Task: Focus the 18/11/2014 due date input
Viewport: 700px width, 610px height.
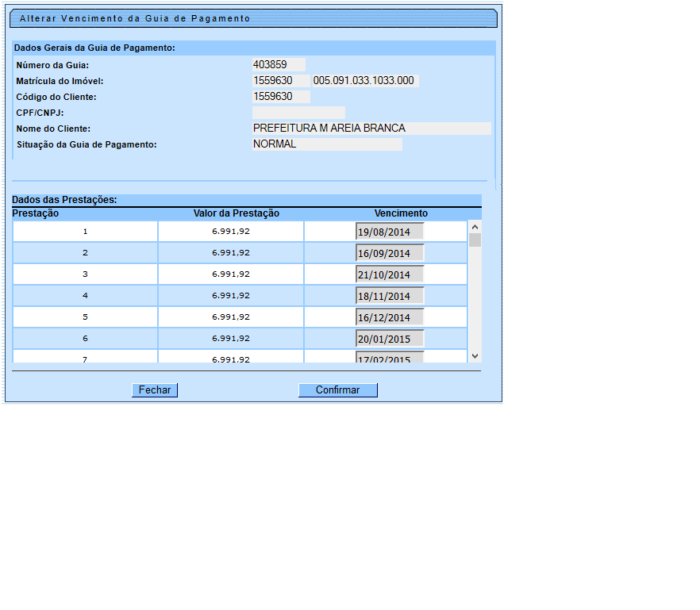Action: [x=390, y=296]
